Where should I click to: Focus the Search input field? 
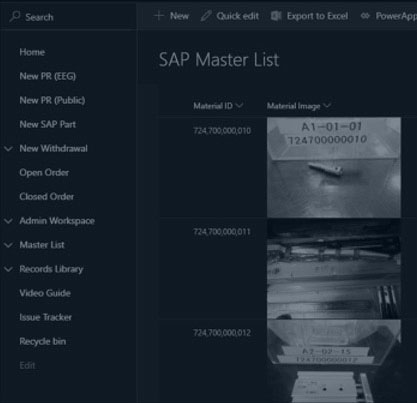[68, 17]
